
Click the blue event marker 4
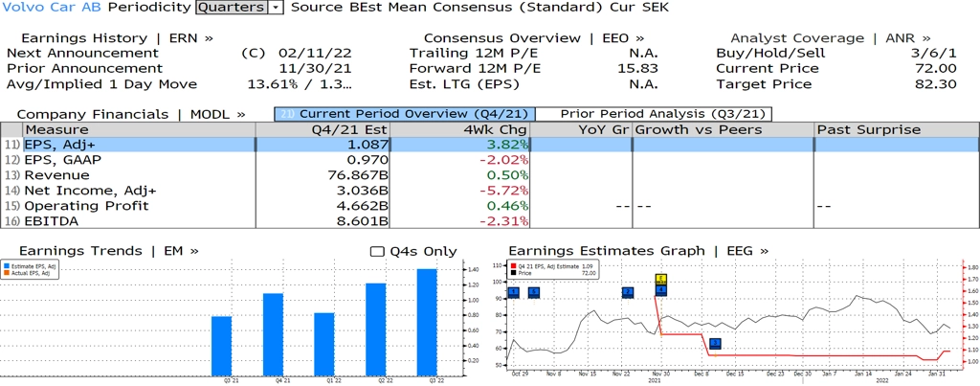tap(660, 290)
